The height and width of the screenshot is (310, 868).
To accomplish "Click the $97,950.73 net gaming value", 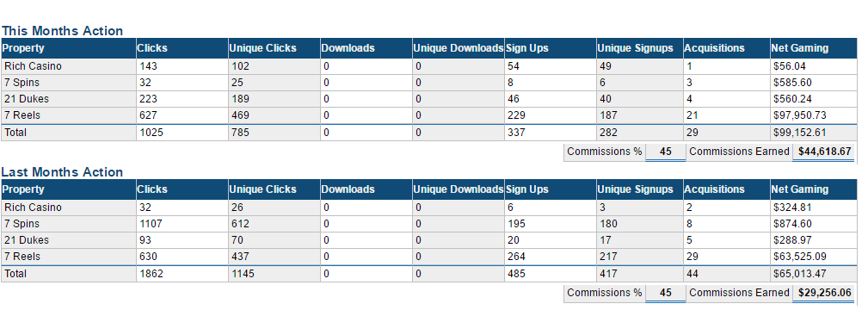I will coord(813,116).
